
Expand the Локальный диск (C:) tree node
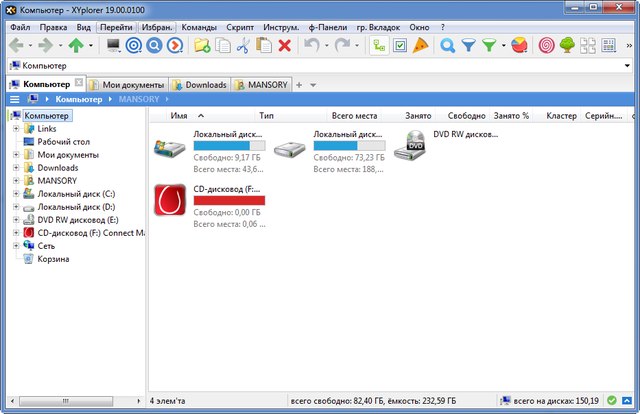16,194
